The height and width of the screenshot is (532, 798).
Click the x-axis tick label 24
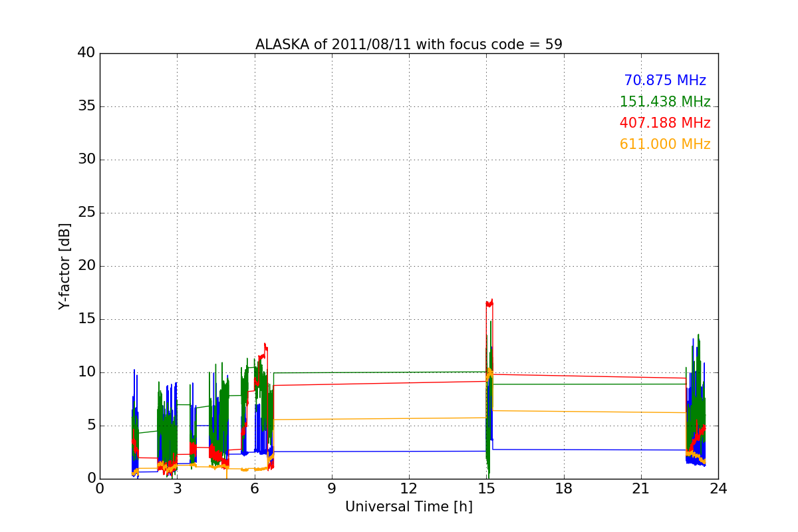click(718, 488)
